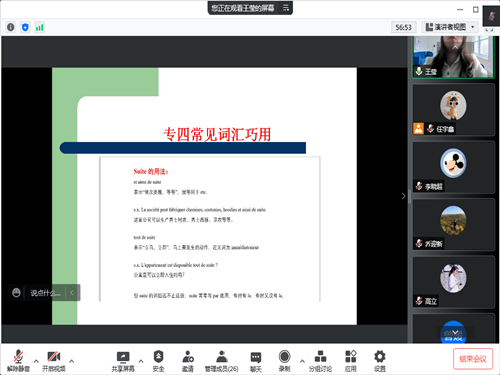This screenshot has height=375, width=500.
Task: Click muted mic icon on landscape avatar tile
Action: [419, 243]
